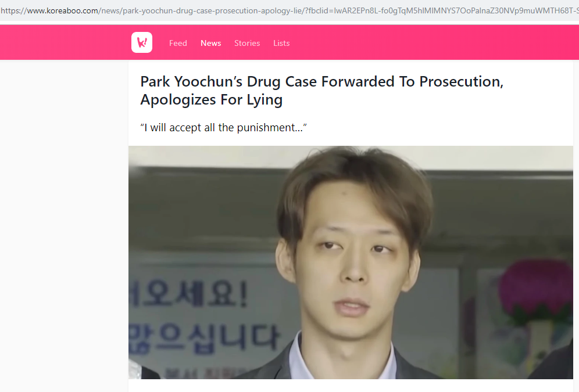The width and height of the screenshot is (579, 392).
Task: Click the Park Yoochun article headline
Action: (321, 91)
